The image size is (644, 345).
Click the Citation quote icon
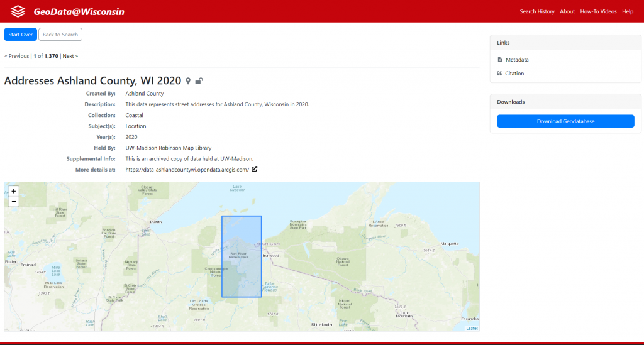click(499, 74)
